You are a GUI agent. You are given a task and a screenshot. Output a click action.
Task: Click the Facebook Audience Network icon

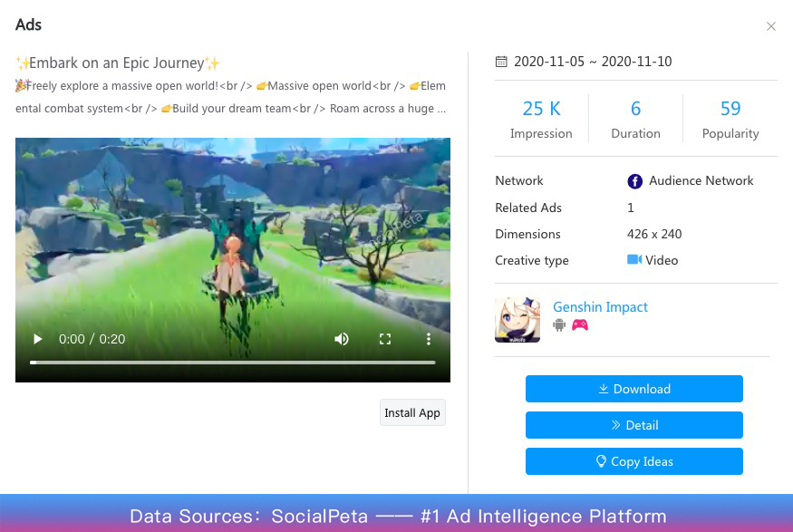click(x=634, y=181)
